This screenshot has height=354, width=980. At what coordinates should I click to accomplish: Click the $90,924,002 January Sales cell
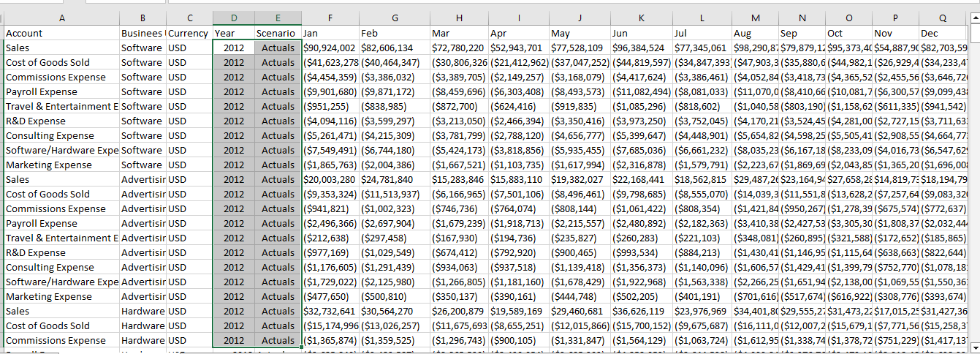pos(330,48)
